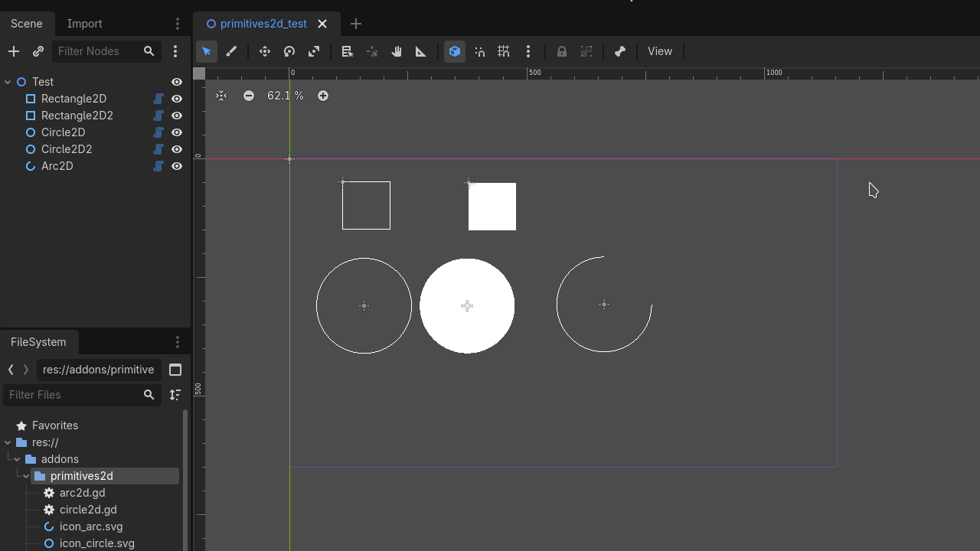
Task: Select the arc2d.gd file
Action: point(83,493)
